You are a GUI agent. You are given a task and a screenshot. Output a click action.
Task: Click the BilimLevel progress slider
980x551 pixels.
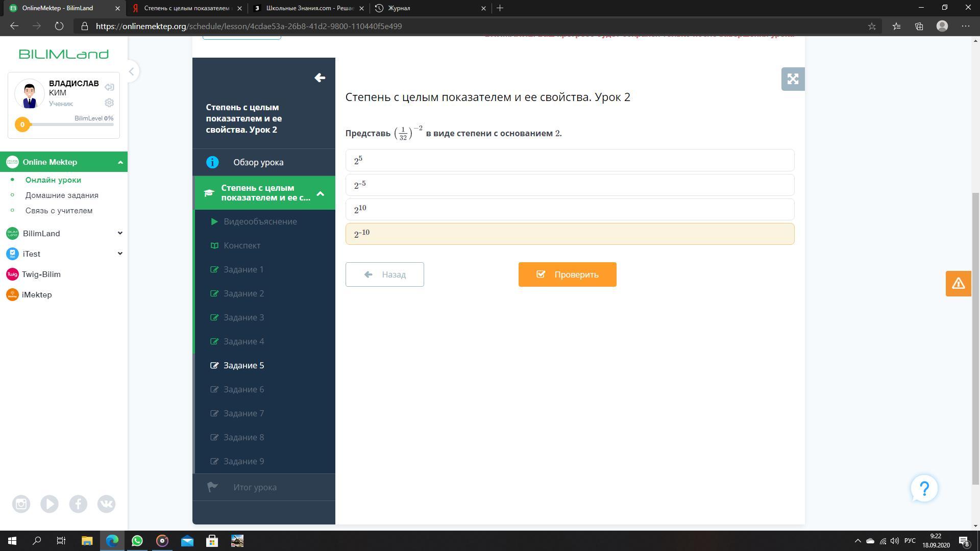click(x=66, y=124)
